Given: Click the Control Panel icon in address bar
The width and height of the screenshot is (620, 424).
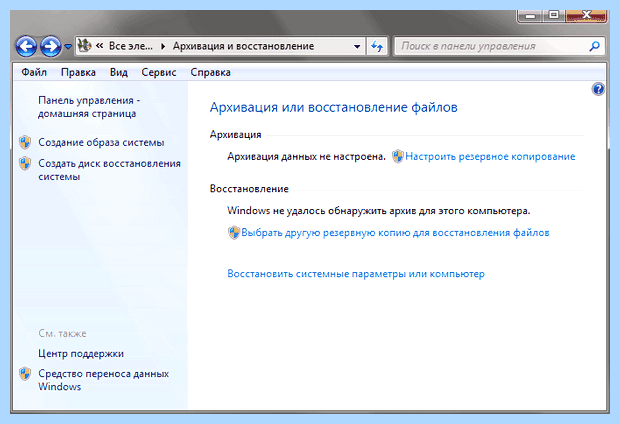Looking at the screenshot, I should point(84,45).
